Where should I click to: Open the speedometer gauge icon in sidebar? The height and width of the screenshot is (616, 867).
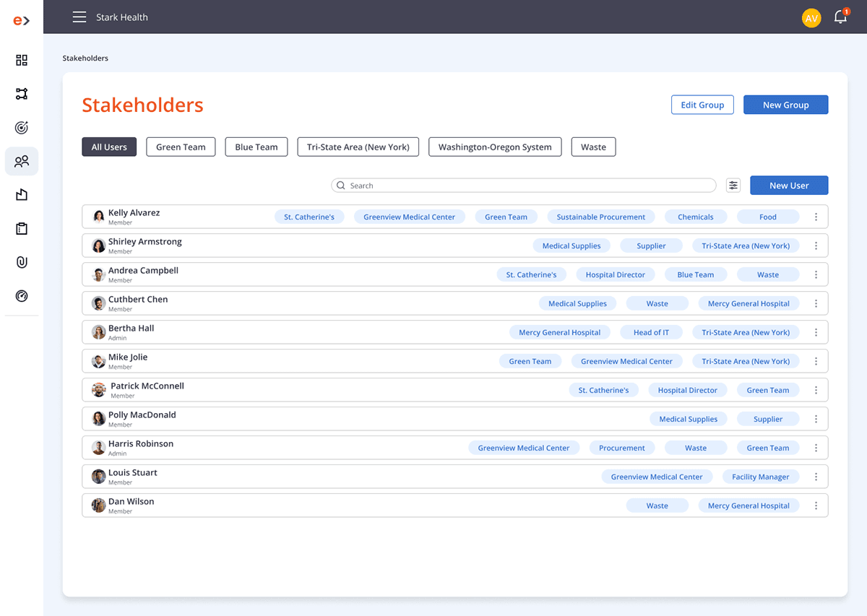[x=22, y=296]
